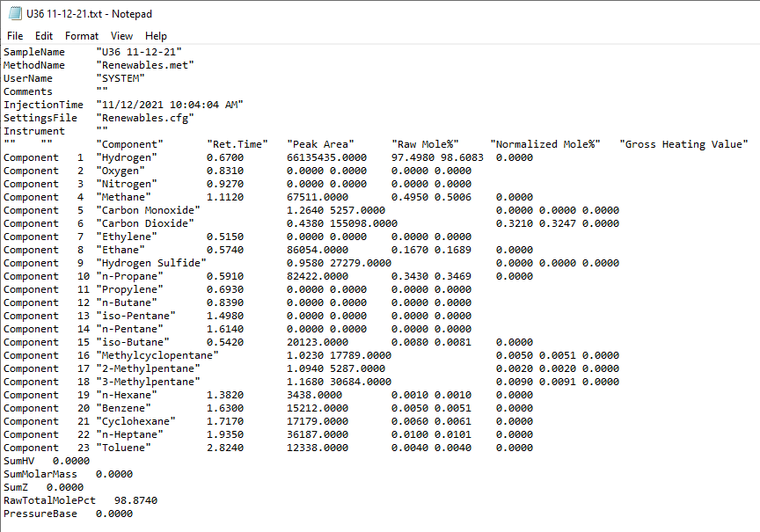Click the MethodName value "Renewables.met"

pos(145,65)
